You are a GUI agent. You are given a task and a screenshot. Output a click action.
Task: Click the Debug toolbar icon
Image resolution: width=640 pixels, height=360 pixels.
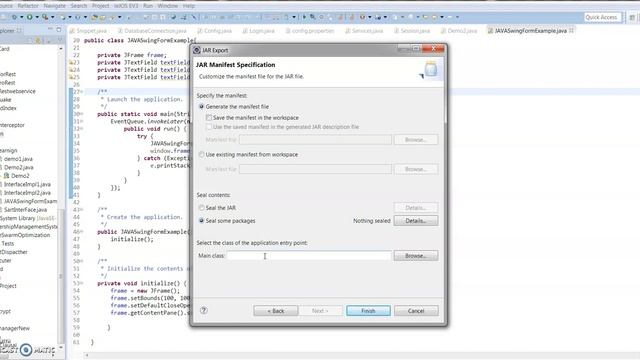(x=14, y=17)
